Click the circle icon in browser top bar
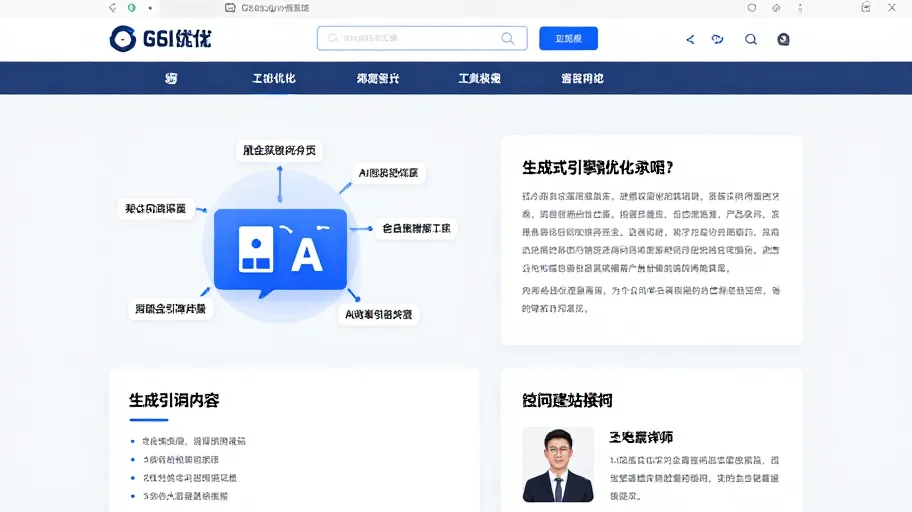 click(x=751, y=8)
